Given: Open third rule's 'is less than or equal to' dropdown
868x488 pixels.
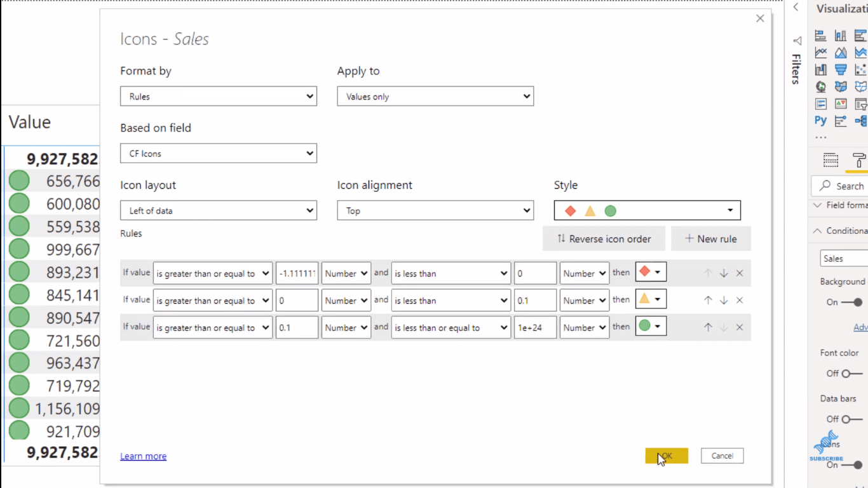Looking at the screenshot, I should [451, 328].
